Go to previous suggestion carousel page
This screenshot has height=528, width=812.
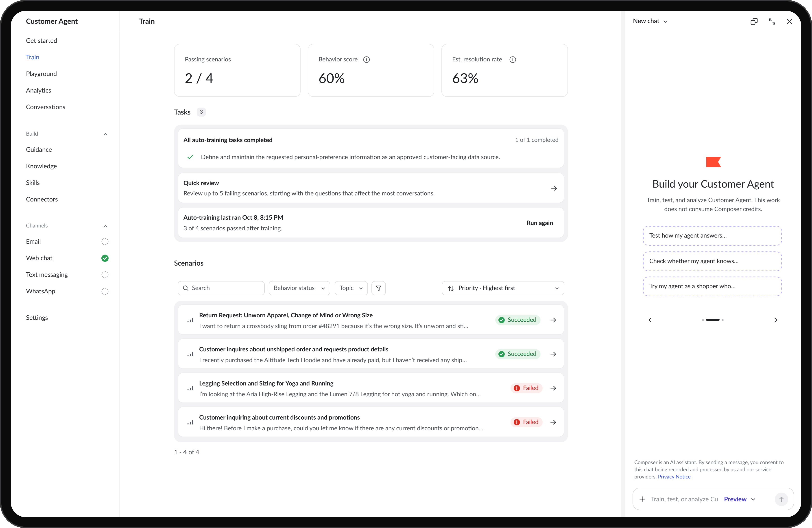click(650, 320)
